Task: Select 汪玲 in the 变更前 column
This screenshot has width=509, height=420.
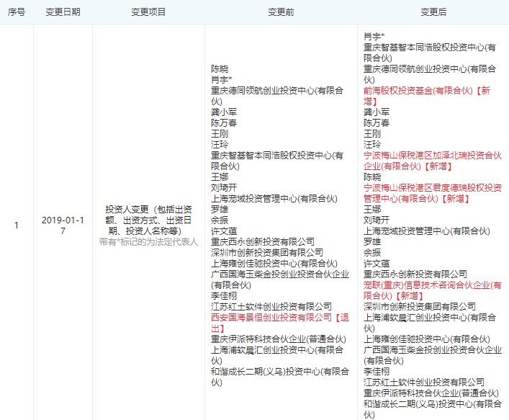Action: [x=220, y=144]
